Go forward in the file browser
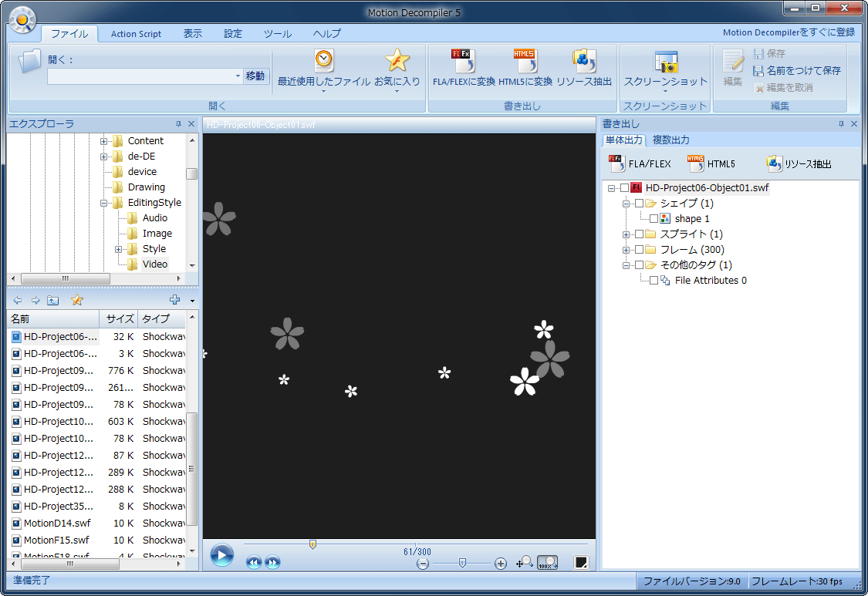 coord(35,300)
